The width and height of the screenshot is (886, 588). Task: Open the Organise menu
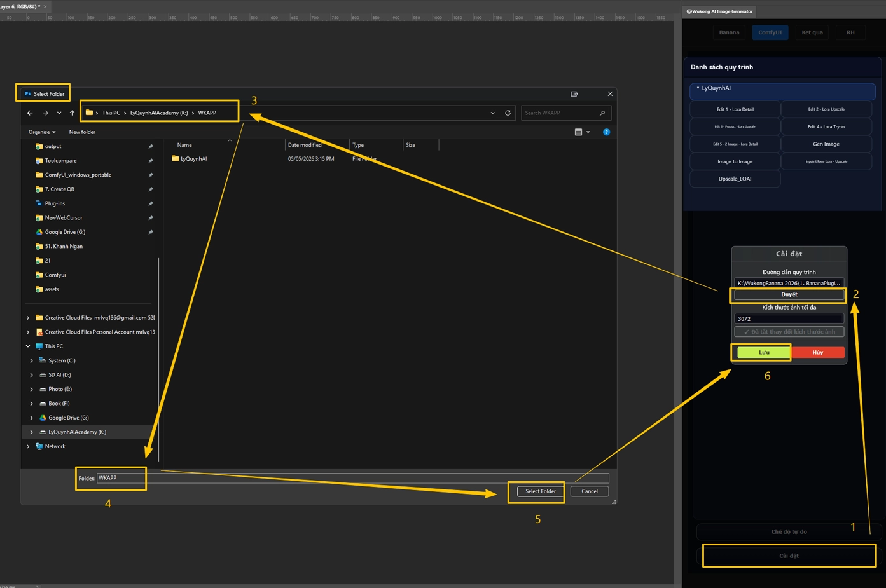[42, 132]
